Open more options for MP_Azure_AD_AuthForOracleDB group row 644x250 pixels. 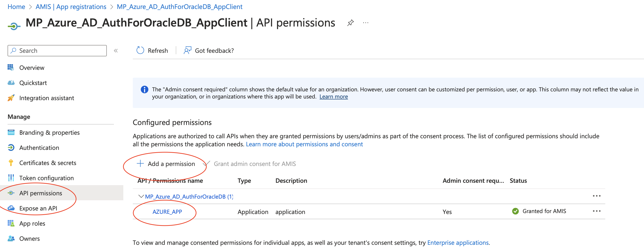[x=597, y=196]
